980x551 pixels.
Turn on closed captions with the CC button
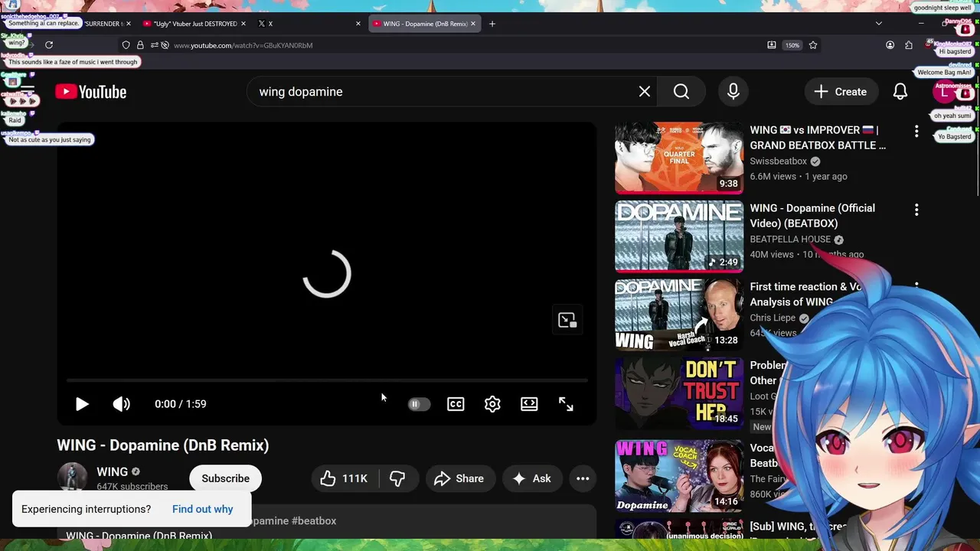coord(456,404)
